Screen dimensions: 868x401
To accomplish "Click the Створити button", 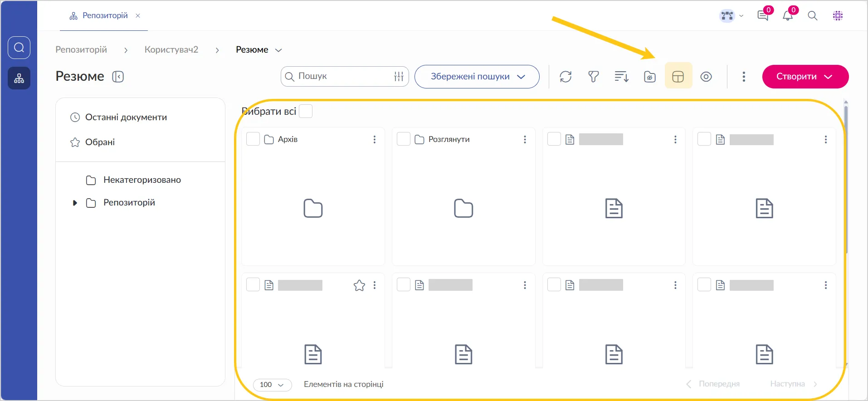I will [805, 77].
